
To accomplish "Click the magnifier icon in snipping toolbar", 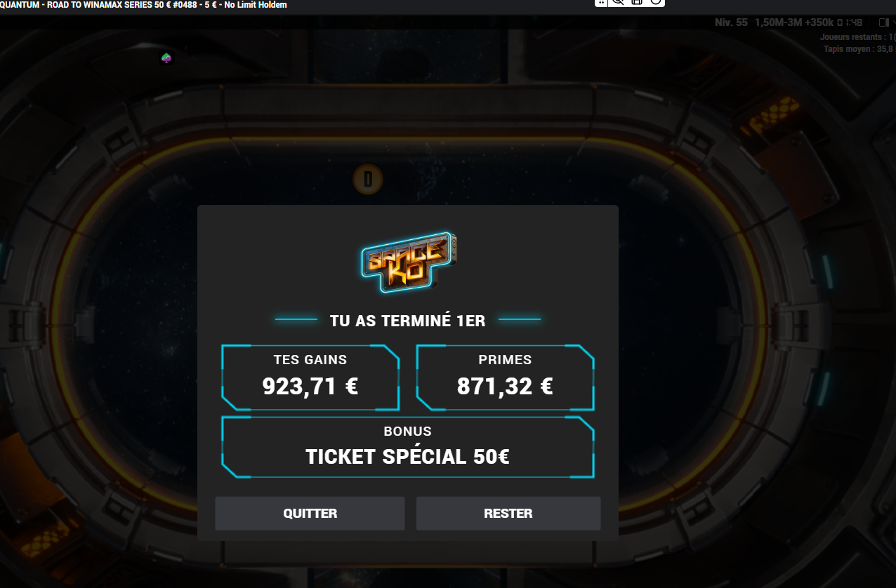I will pos(619,2).
